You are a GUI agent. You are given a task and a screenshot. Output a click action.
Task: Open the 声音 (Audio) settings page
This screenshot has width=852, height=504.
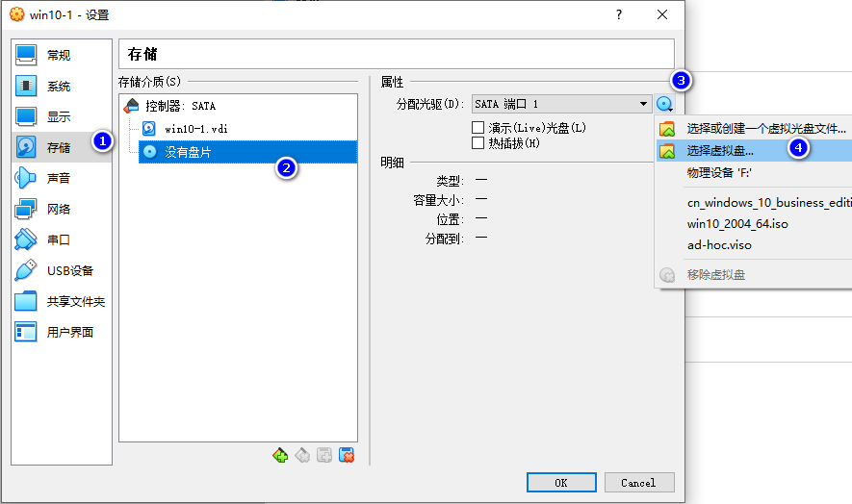click(58, 178)
